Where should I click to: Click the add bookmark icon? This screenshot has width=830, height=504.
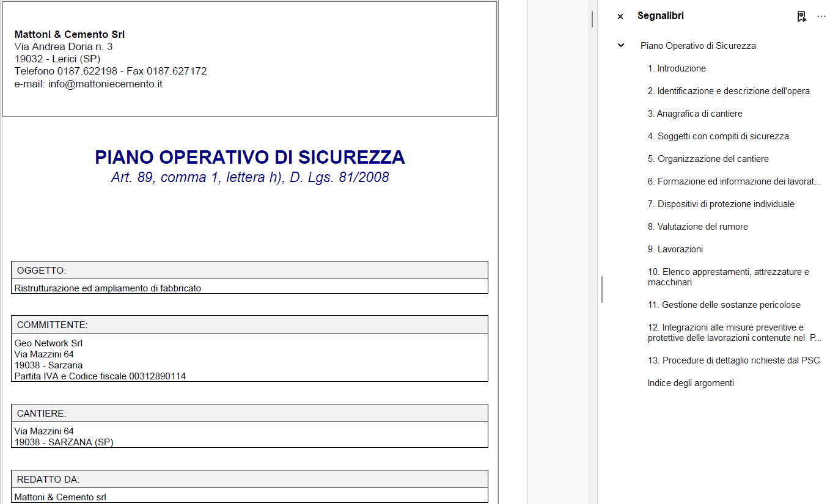coord(801,16)
